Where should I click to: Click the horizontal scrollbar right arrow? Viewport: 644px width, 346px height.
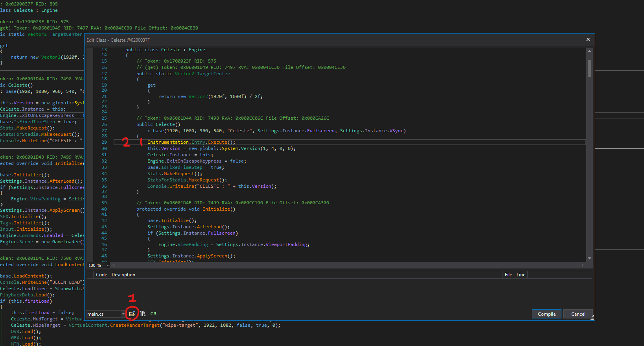point(583,265)
